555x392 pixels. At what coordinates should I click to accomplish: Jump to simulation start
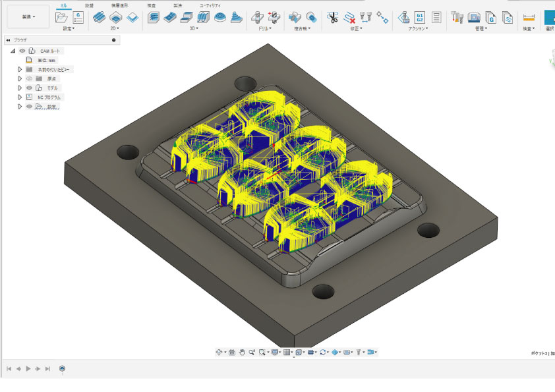9,369
